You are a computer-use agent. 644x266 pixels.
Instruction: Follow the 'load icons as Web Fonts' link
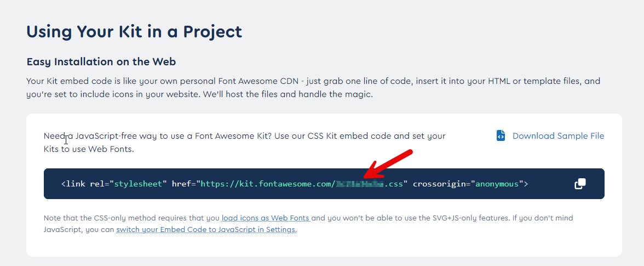coord(266,218)
